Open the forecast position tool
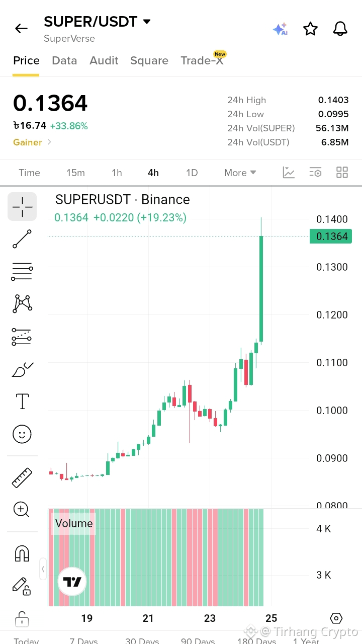 pos(22,337)
